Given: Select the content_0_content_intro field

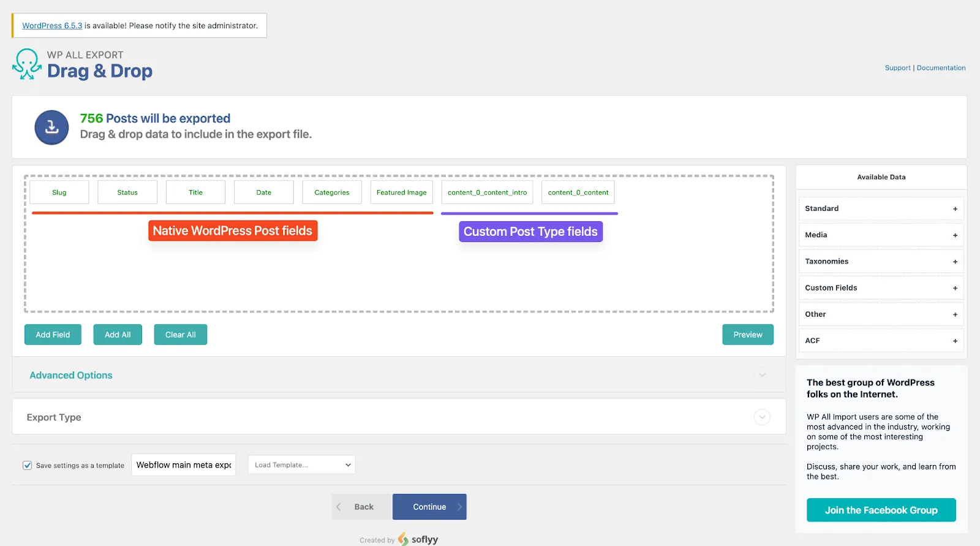Looking at the screenshot, I should [487, 192].
